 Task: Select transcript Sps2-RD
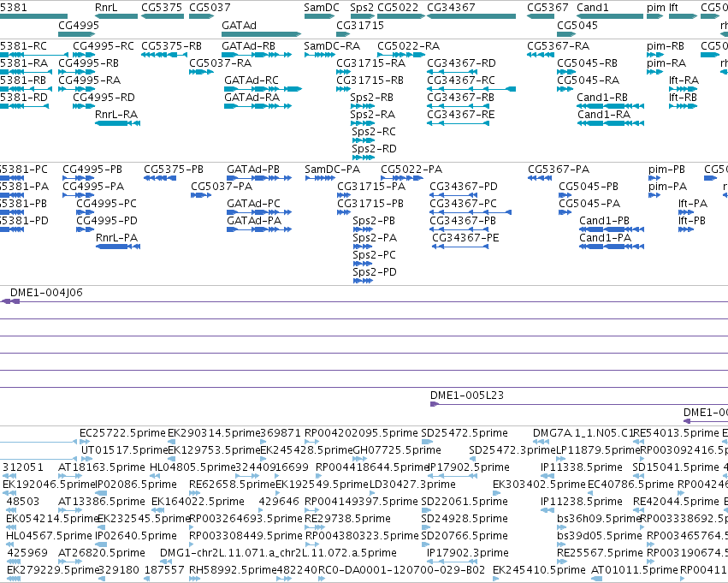tap(374, 149)
